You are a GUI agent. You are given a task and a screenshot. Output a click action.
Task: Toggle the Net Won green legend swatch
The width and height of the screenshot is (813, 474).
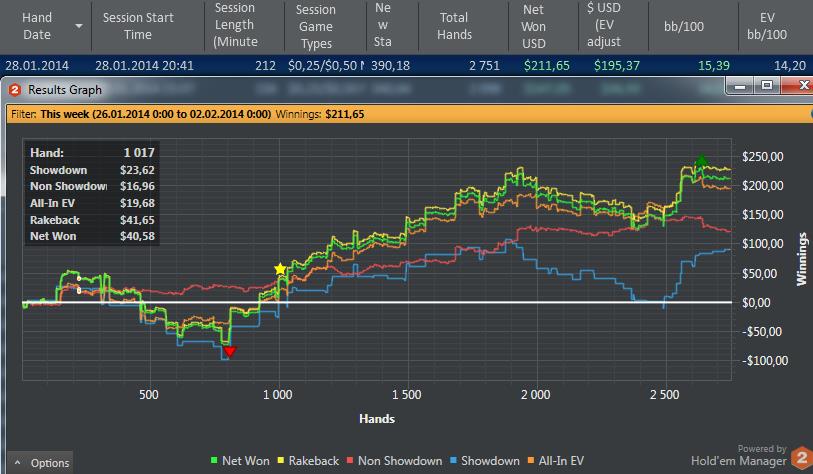click(x=214, y=460)
